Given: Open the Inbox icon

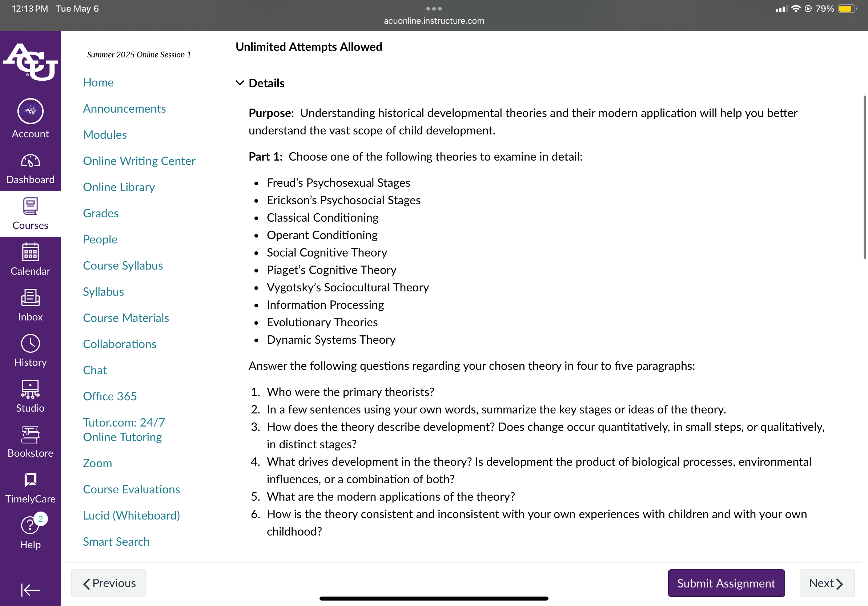Looking at the screenshot, I should [x=30, y=298].
